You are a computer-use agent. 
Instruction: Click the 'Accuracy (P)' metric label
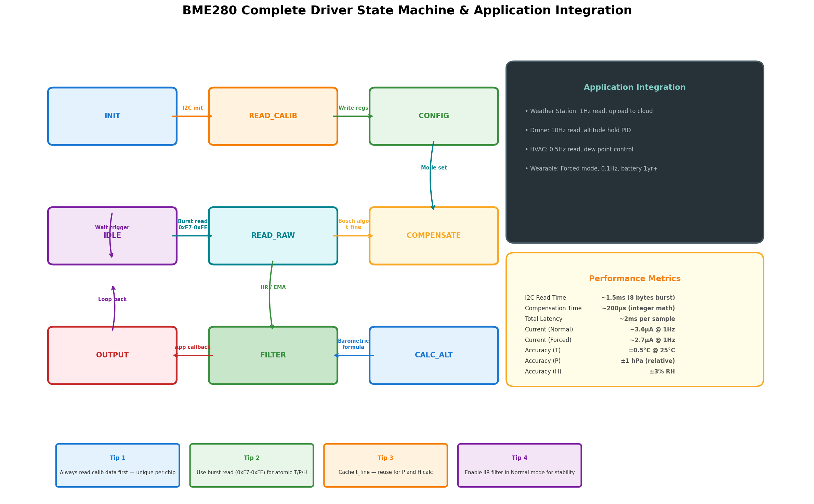(542, 361)
